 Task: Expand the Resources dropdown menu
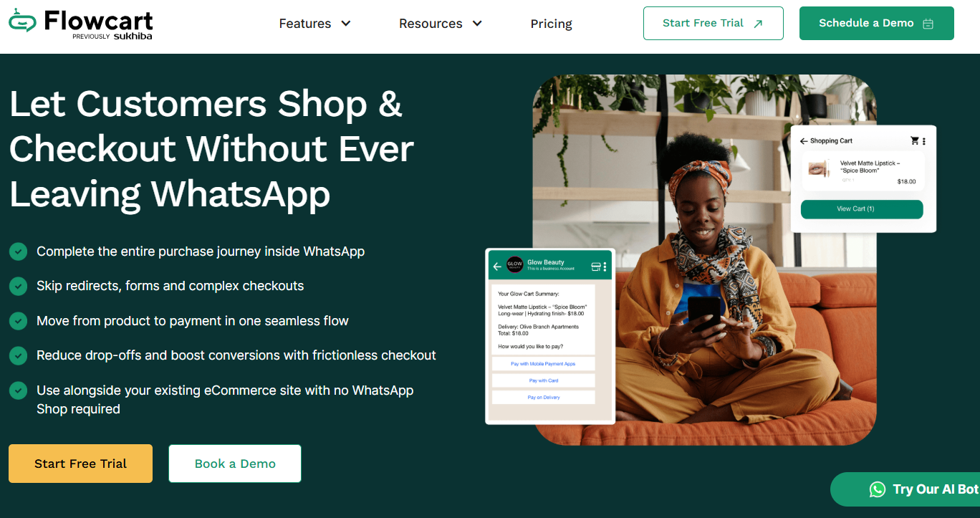441,24
